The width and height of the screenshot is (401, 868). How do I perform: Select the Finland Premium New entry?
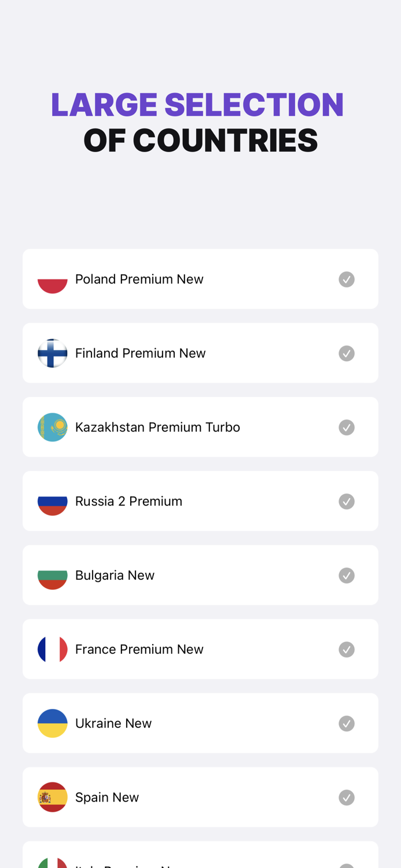point(200,352)
